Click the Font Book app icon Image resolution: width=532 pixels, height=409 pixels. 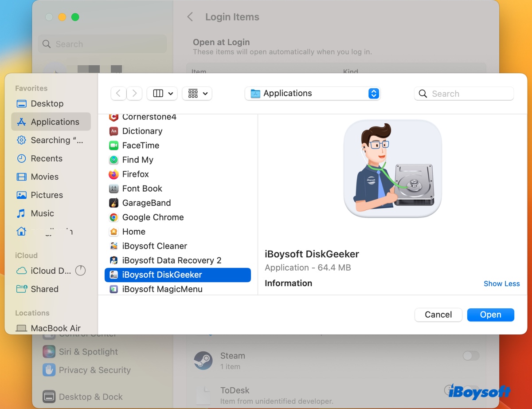[114, 189]
